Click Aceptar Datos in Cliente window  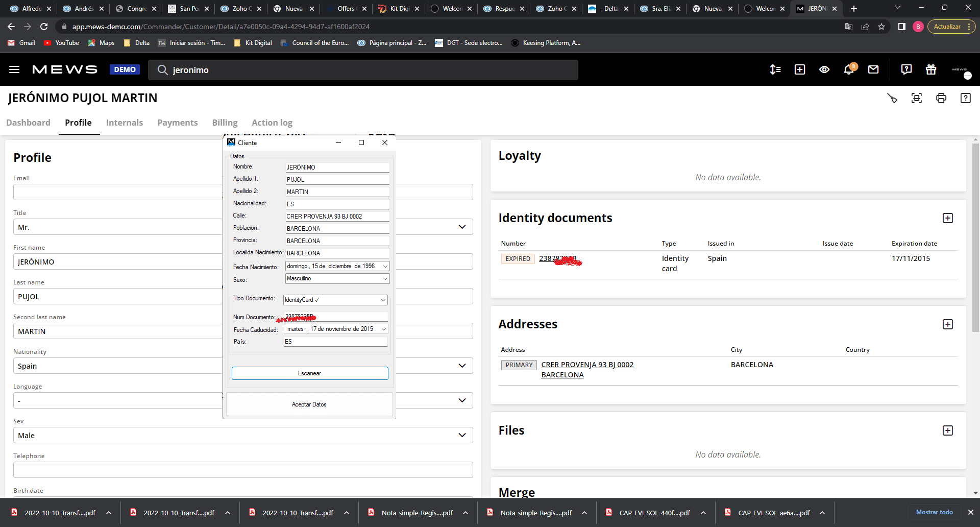coord(309,404)
